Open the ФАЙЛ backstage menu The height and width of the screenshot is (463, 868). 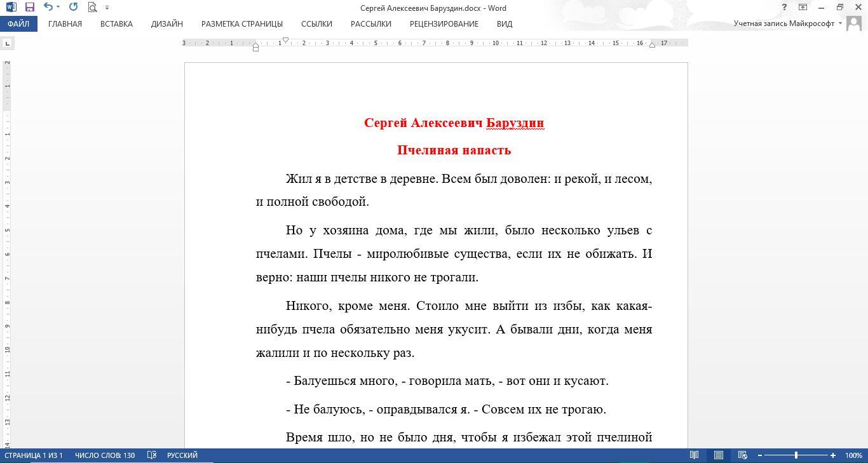18,23
